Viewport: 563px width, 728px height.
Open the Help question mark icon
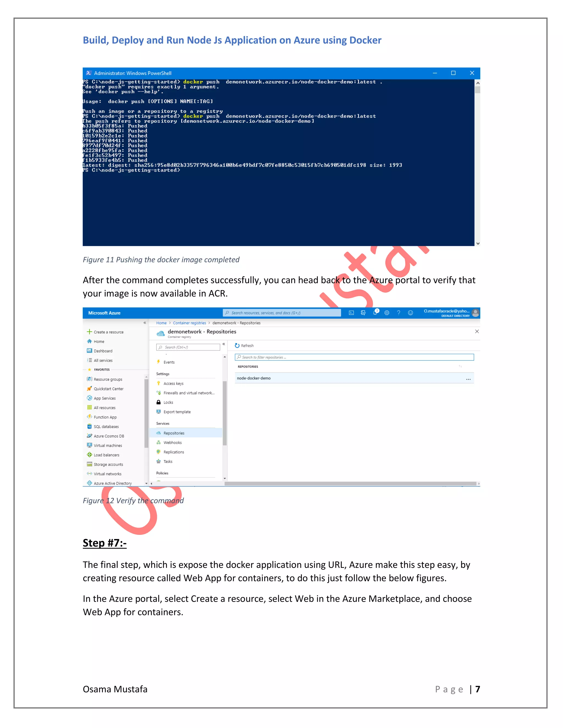tap(399, 313)
